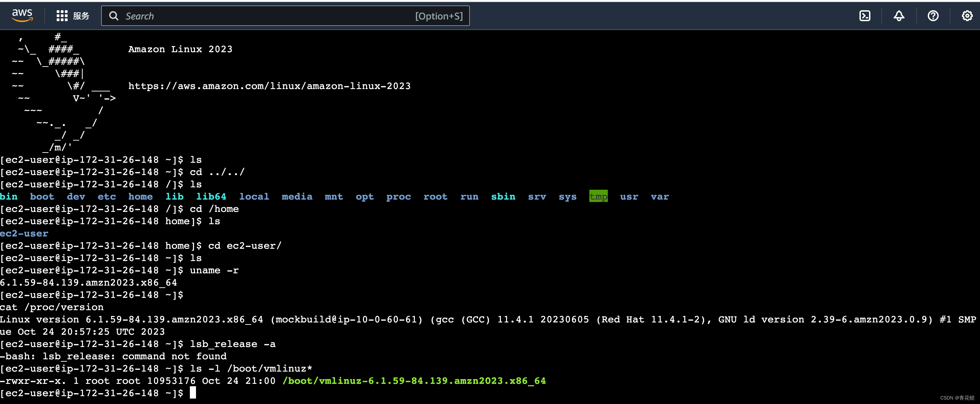
Task: Open the notifications bell
Action: point(899,16)
